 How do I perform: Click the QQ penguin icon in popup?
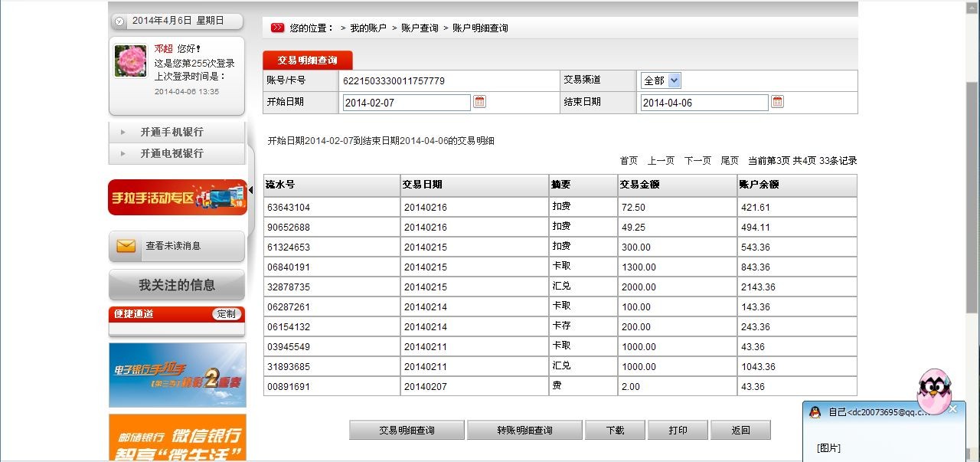(x=815, y=412)
